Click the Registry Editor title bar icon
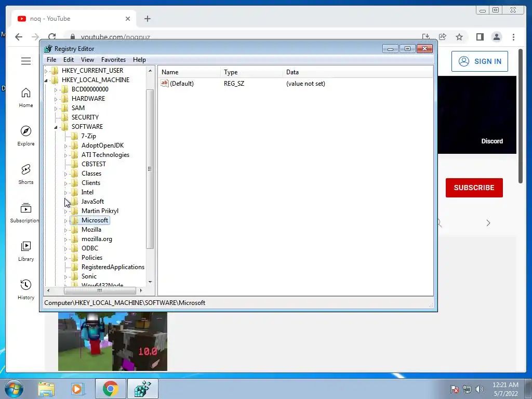This screenshot has height=399, width=532. (x=48, y=49)
